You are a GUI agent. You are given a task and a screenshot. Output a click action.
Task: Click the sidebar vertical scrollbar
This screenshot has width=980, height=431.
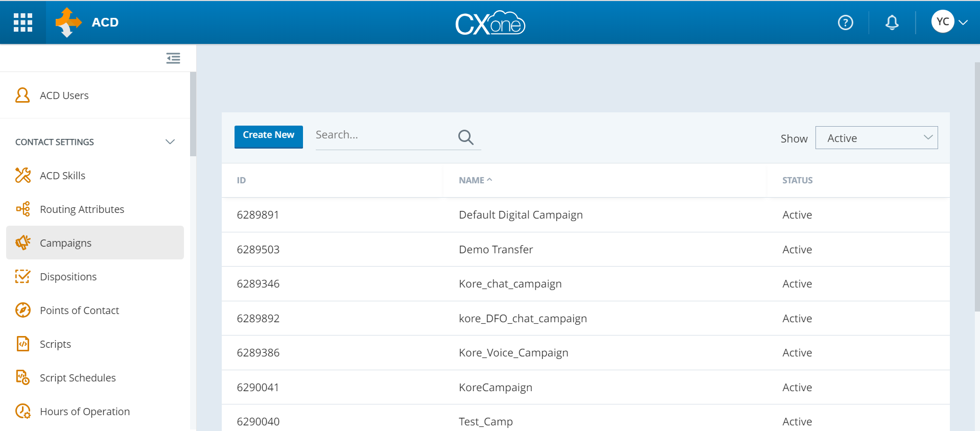point(193,114)
